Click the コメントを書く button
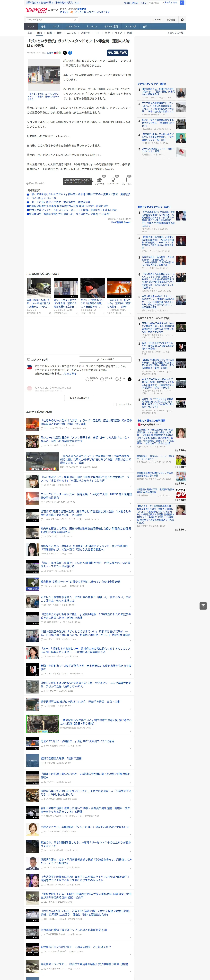Image resolution: width=210 pixels, height=980 pixels. pyautogui.click(x=105, y=359)
